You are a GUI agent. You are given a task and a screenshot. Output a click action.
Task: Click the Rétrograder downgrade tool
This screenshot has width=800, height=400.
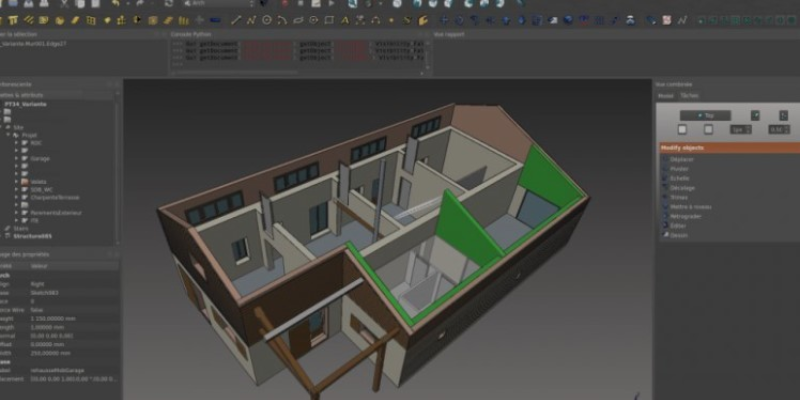(685, 216)
